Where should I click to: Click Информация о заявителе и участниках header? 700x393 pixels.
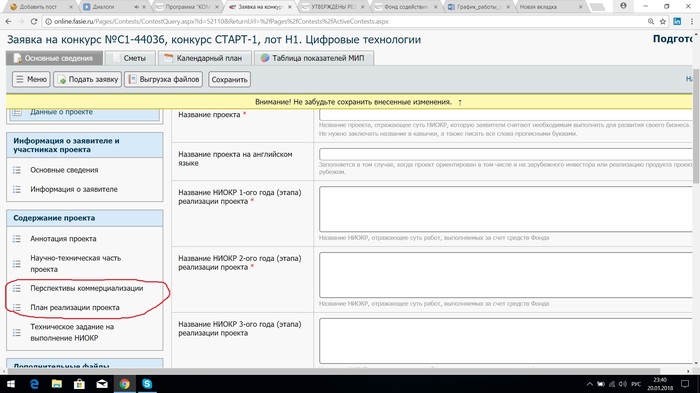(85, 145)
